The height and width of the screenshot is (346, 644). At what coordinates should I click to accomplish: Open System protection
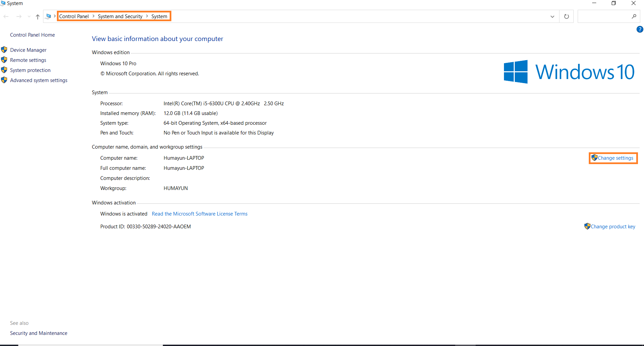30,70
